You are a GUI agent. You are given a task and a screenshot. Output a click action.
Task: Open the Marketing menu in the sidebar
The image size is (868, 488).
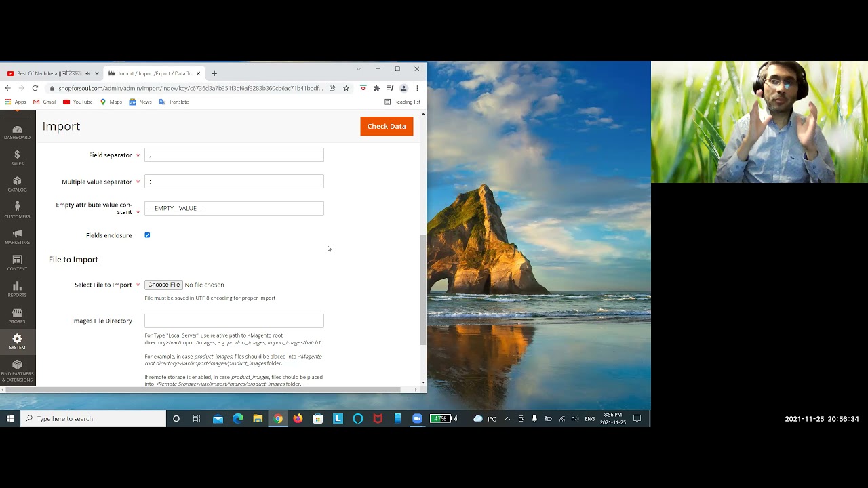click(x=17, y=237)
